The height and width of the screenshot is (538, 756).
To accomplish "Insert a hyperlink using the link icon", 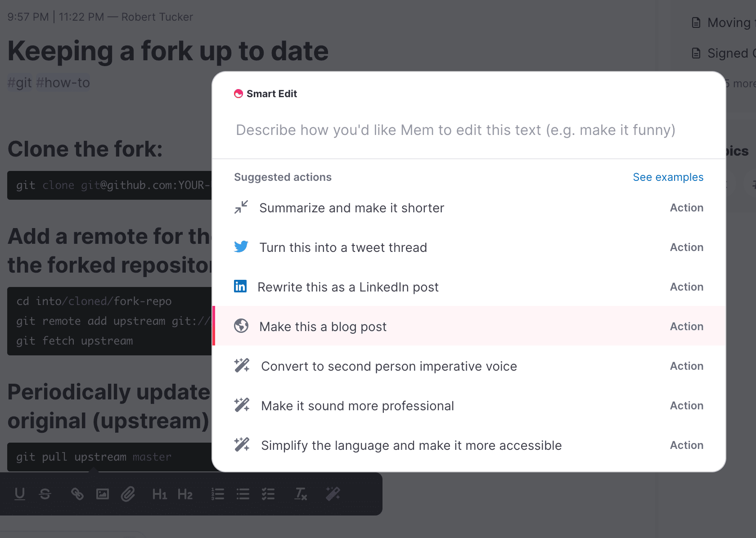I will click(x=77, y=494).
